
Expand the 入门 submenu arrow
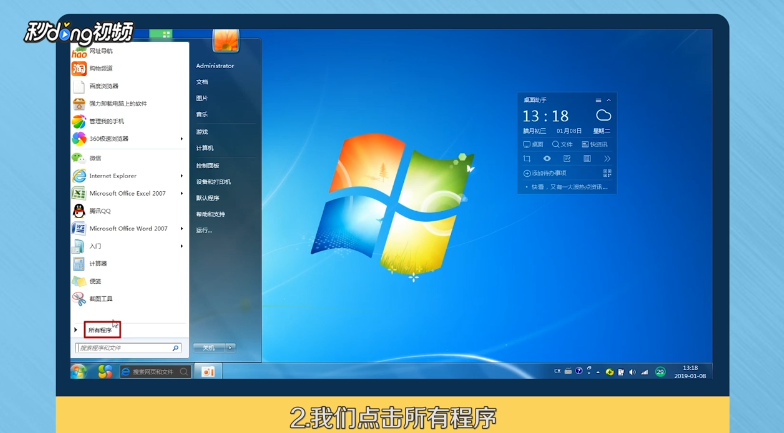point(182,246)
